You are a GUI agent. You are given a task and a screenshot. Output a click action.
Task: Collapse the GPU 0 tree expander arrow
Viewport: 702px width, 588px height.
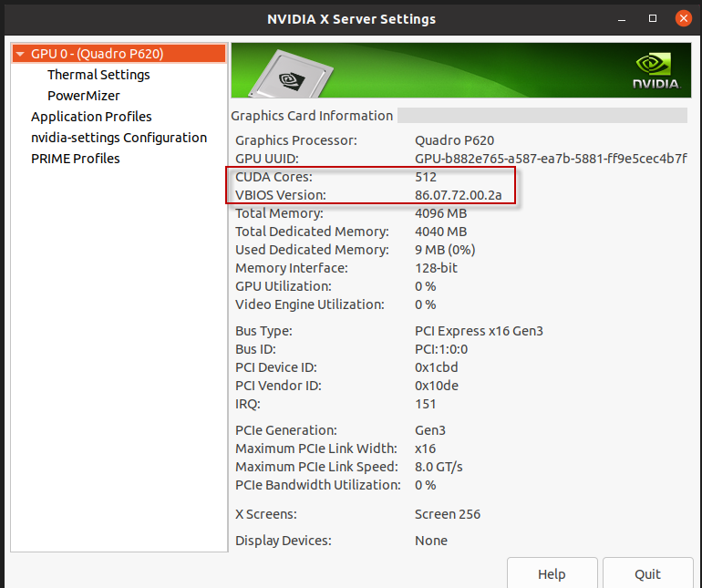pyautogui.click(x=20, y=54)
